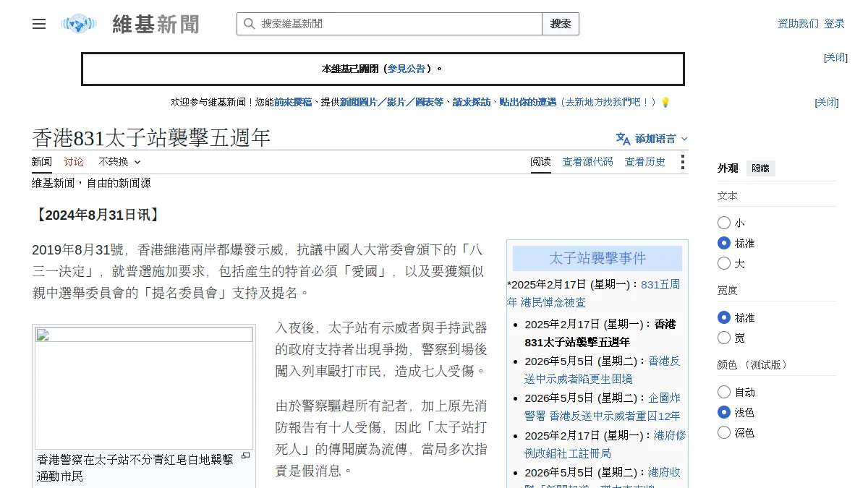
Task: Open the vertical three-dot tools menu
Action: (x=682, y=162)
